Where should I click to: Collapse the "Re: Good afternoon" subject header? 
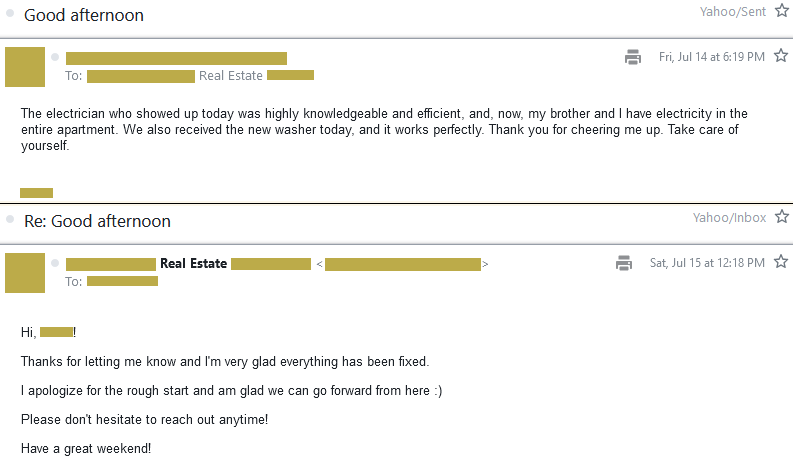pyautogui.click(x=97, y=221)
